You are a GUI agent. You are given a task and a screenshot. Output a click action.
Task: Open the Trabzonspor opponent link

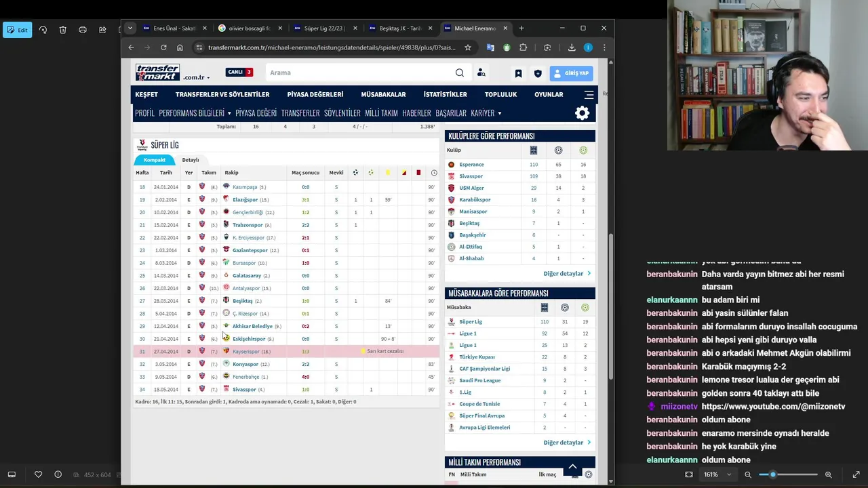(x=248, y=225)
